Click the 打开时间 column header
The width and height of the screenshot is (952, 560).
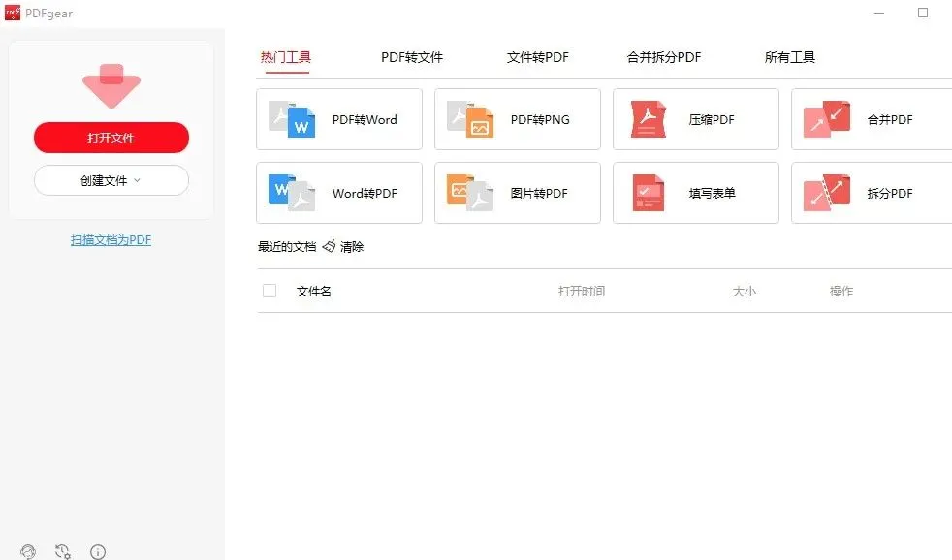582,292
